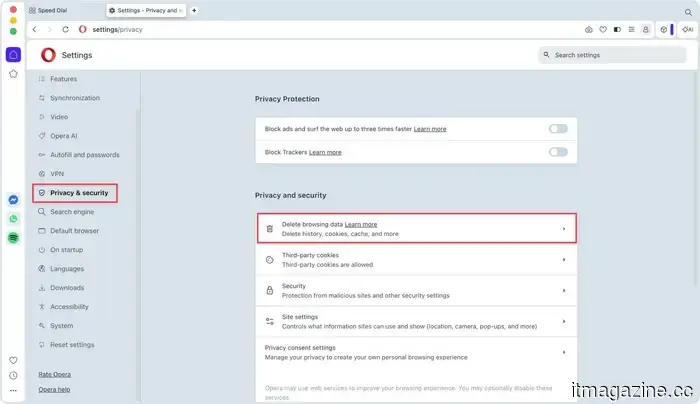This screenshot has width=700, height=404.
Task: Click the sliders icon in Site settings row
Action: (270, 321)
